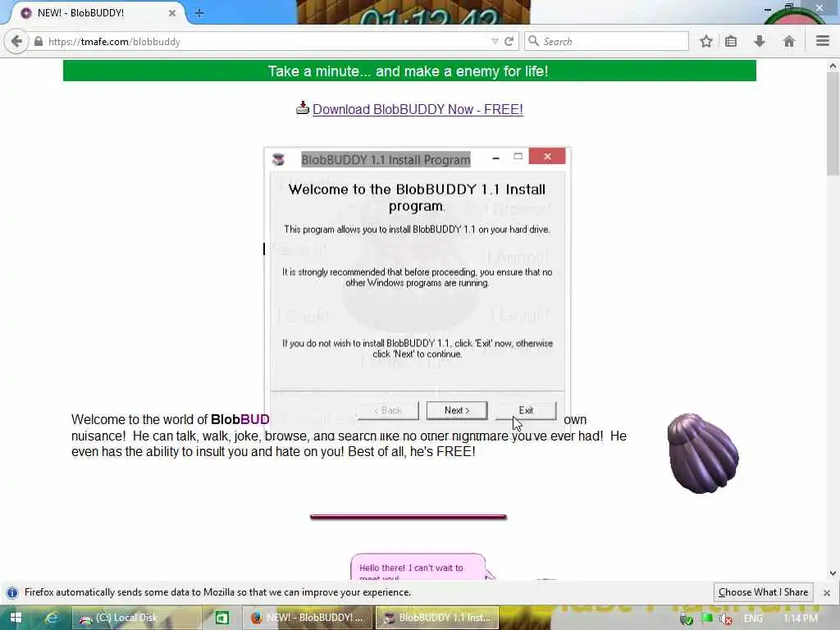Show bookmarks list icon

click(731, 41)
